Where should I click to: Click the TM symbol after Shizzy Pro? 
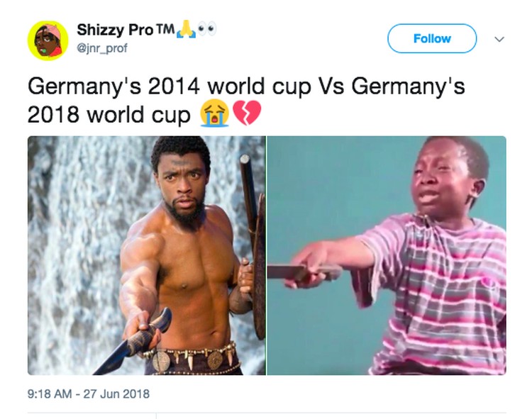[165, 29]
